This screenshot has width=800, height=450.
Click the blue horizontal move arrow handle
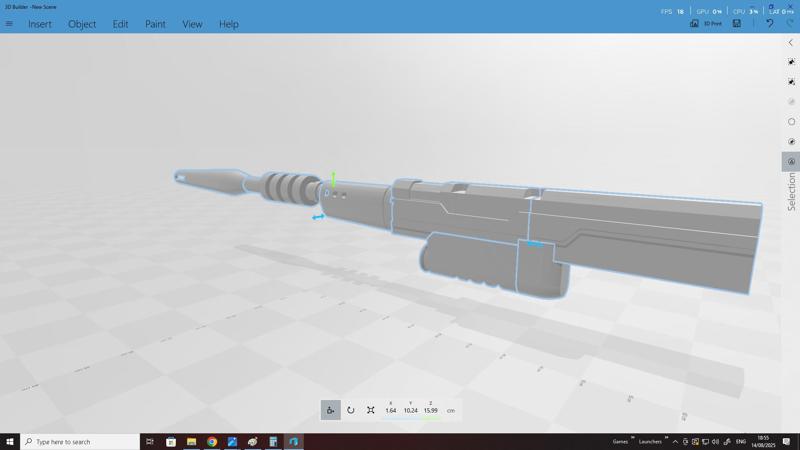[318, 217]
